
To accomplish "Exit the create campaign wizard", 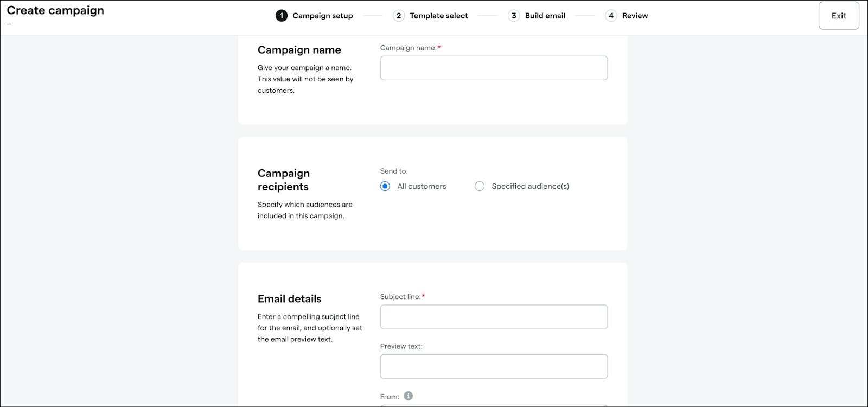I will point(839,16).
